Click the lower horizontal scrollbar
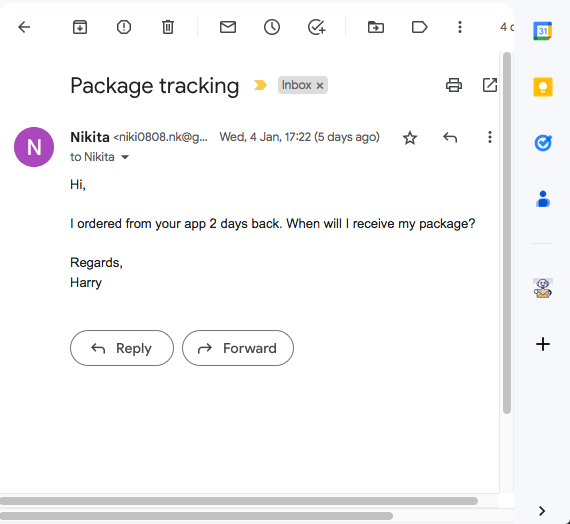Viewport: 570px width, 524px height. tap(196, 516)
